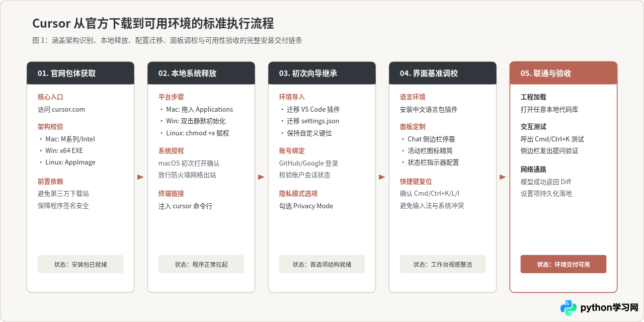
Task: Select the 'Mac: M系列/Intel' list item
Action: tap(66, 139)
